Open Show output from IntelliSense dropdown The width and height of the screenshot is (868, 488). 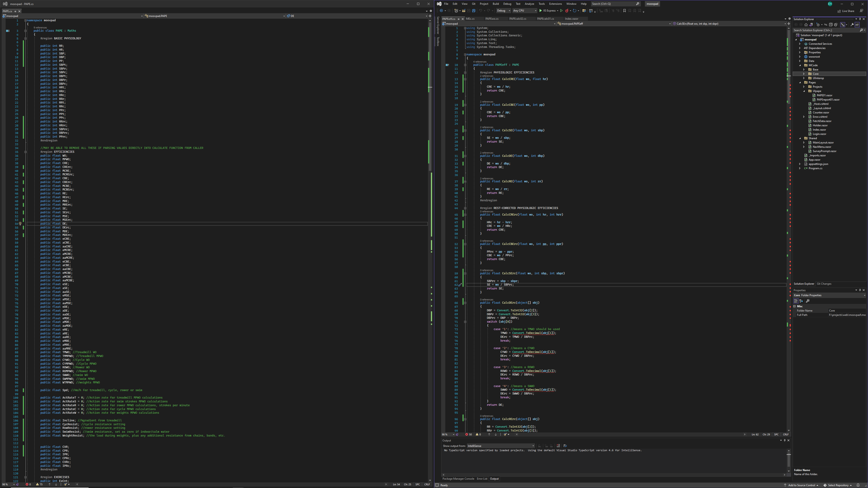[x=501, y=446]
